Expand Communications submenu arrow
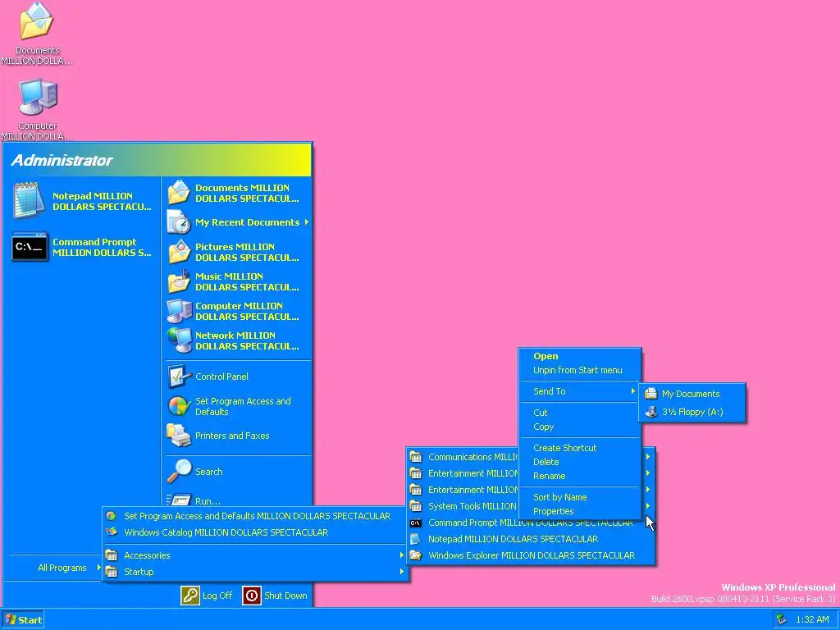 (648, 457)
